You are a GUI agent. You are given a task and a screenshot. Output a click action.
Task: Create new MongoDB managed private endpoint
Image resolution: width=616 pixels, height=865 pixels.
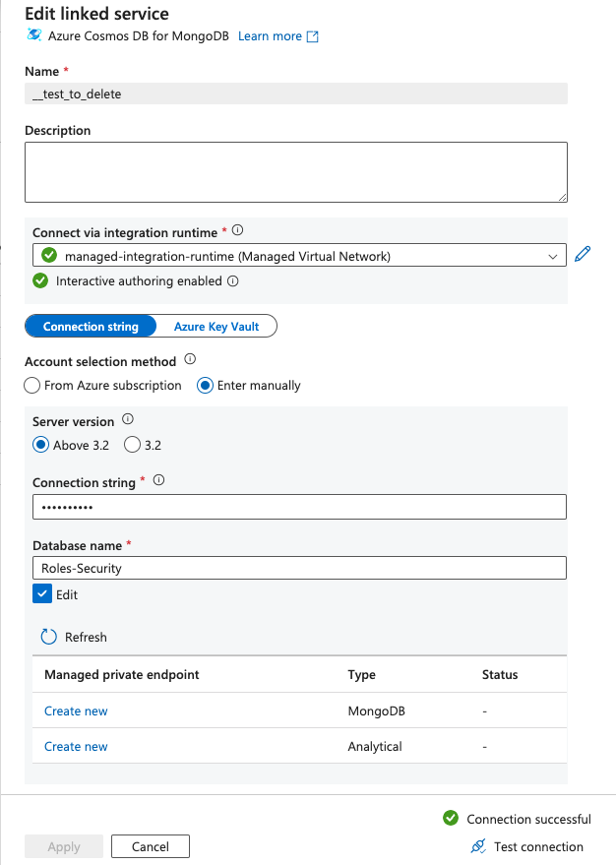click(76, 711)
